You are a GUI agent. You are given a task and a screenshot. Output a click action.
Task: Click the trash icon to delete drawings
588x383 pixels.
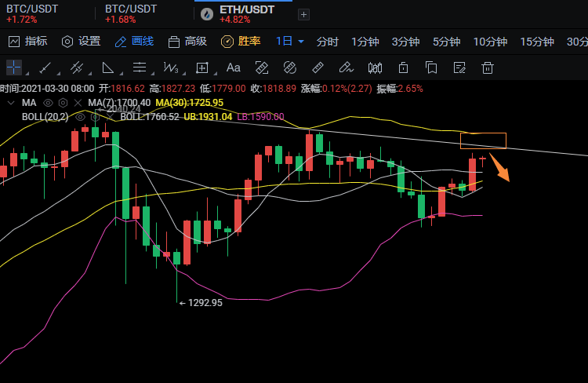[488, 68]
